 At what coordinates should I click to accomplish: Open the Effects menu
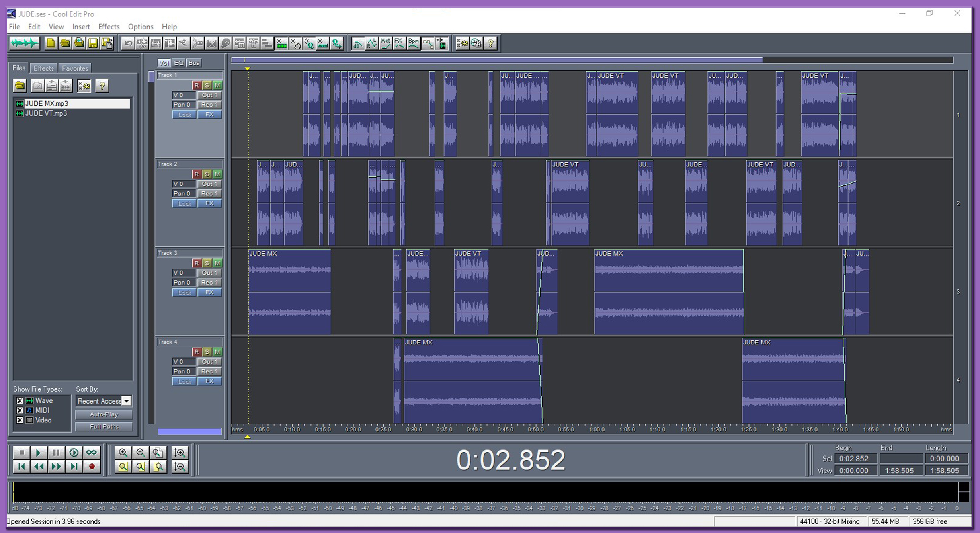coord(109,27)
